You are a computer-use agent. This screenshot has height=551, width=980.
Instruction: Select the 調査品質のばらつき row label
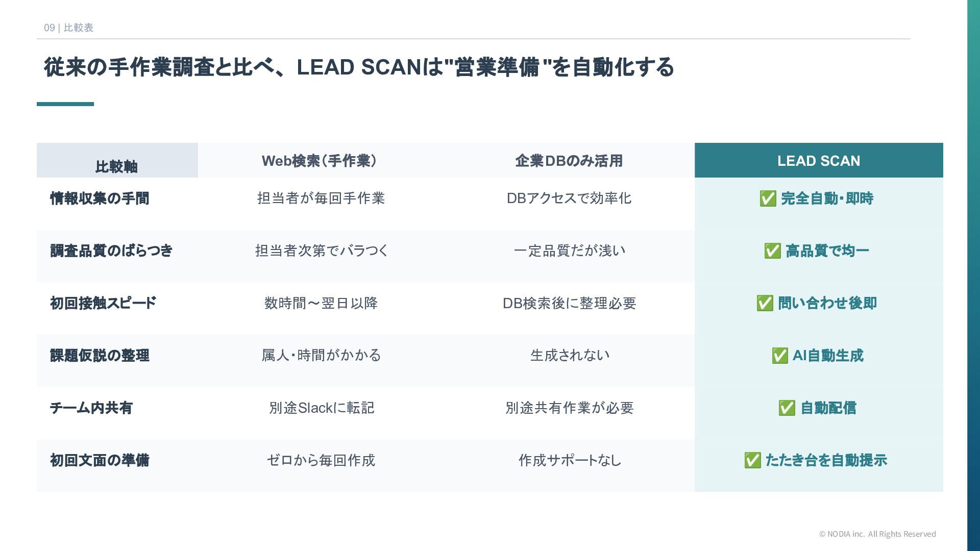(111, 251)
